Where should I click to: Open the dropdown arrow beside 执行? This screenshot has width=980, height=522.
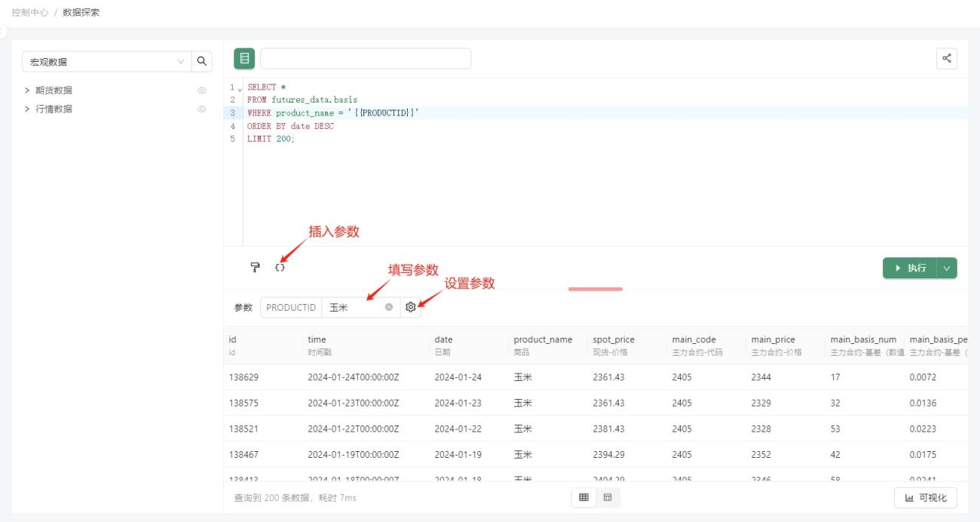pos(948,268)
